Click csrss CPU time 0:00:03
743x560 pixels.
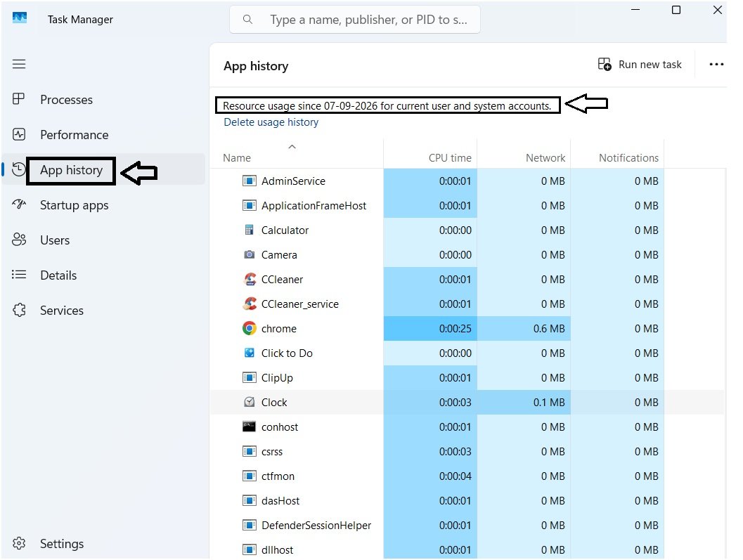click(455, 452)
